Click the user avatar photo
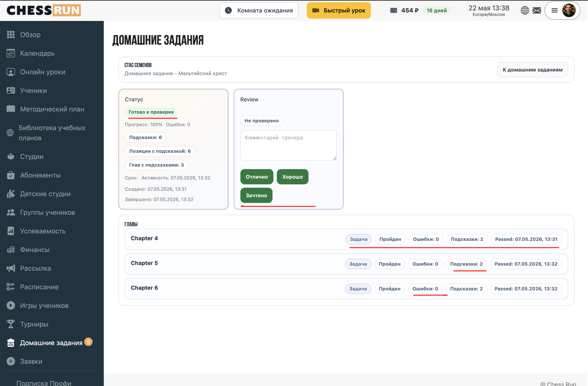 [569, 10]
